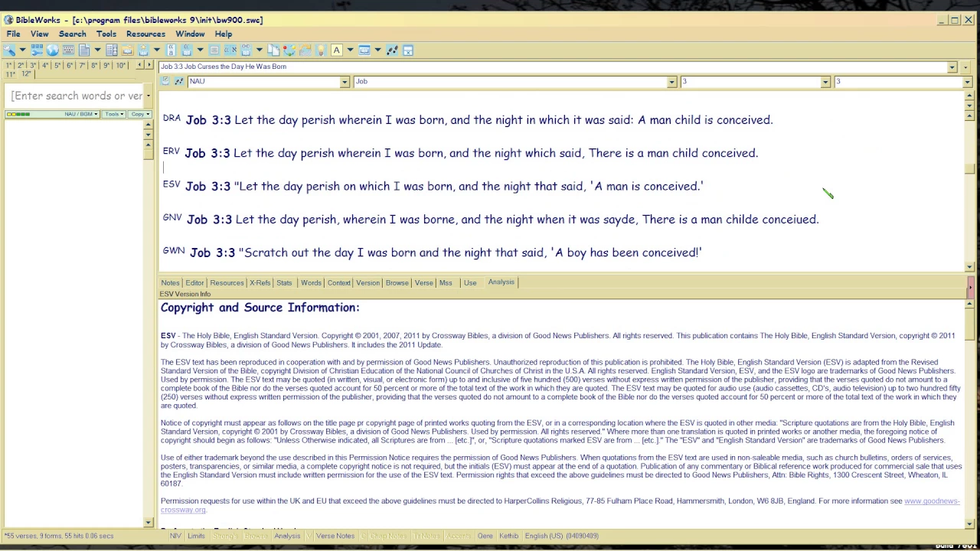The width and height of the screenshot is (980, 551).
Task: Click the magnifier search icon in toolbar
Action: click(8, 50)
